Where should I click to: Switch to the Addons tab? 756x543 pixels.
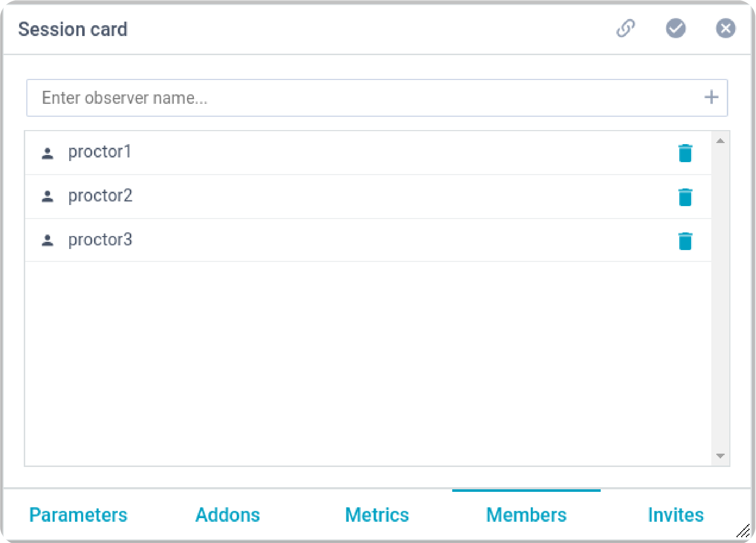[227, 515]
